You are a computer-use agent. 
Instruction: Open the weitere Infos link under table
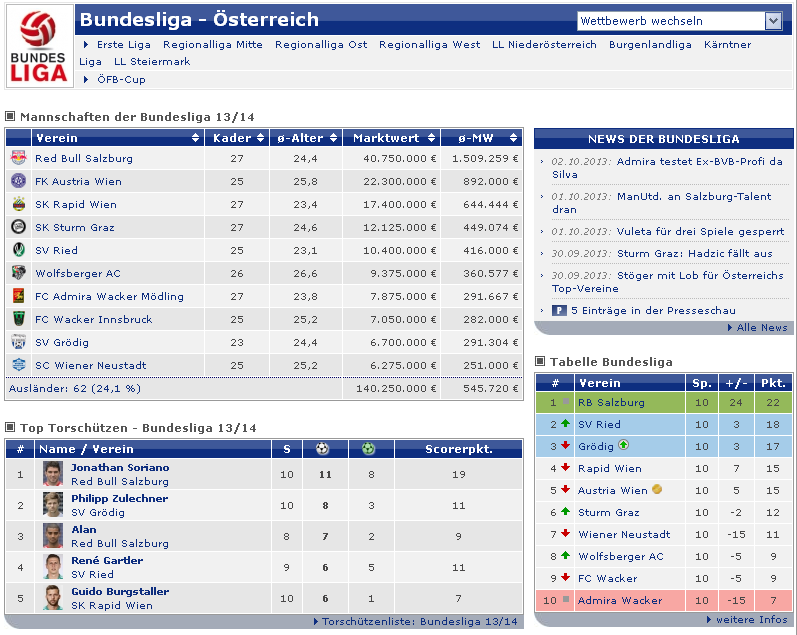pyautogui.click(x=752, y=619)
